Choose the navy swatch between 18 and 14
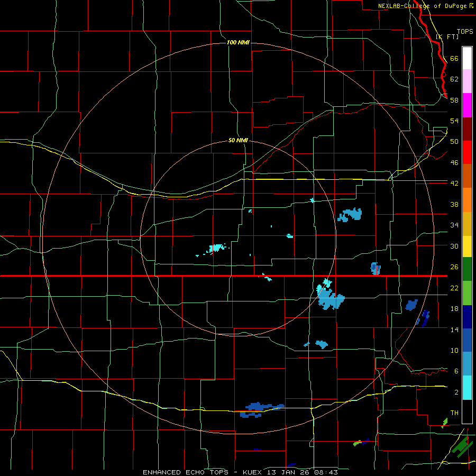Image resolution: width=476 pixels, height=476 pixels. [467, 317]
